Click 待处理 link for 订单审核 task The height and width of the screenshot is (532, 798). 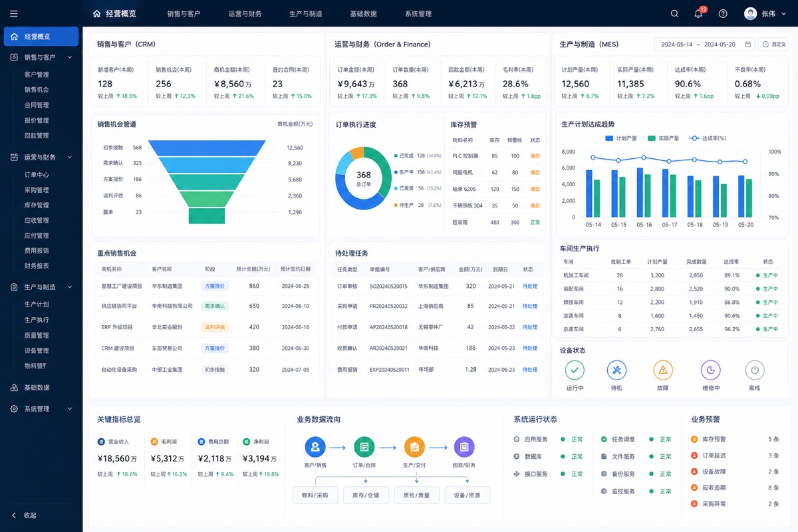529,287
